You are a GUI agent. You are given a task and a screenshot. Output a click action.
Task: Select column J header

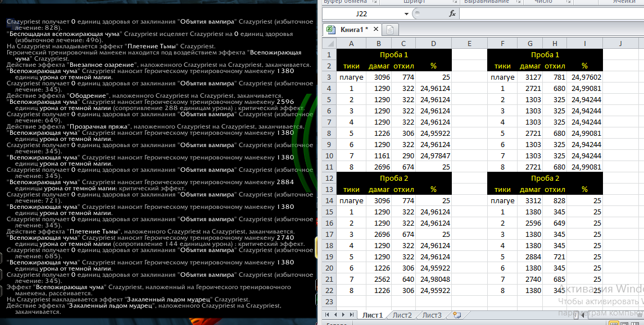coord(620,43)
